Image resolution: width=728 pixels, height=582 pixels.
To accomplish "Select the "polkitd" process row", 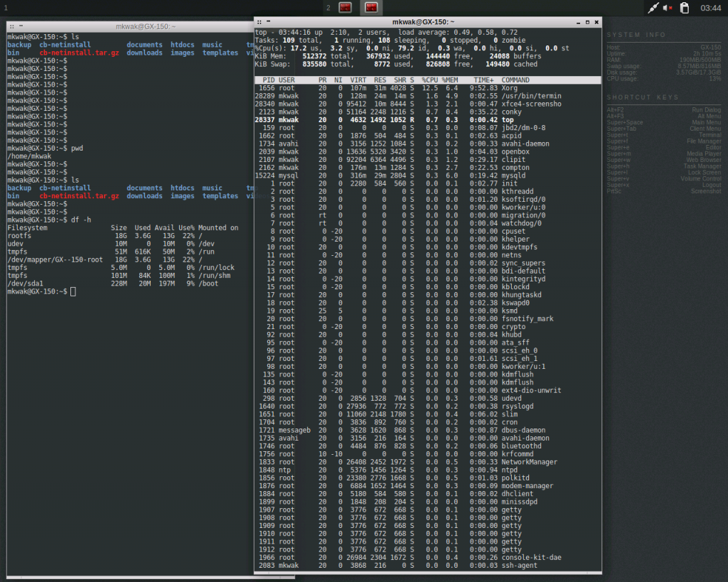I will pos(427,478).
